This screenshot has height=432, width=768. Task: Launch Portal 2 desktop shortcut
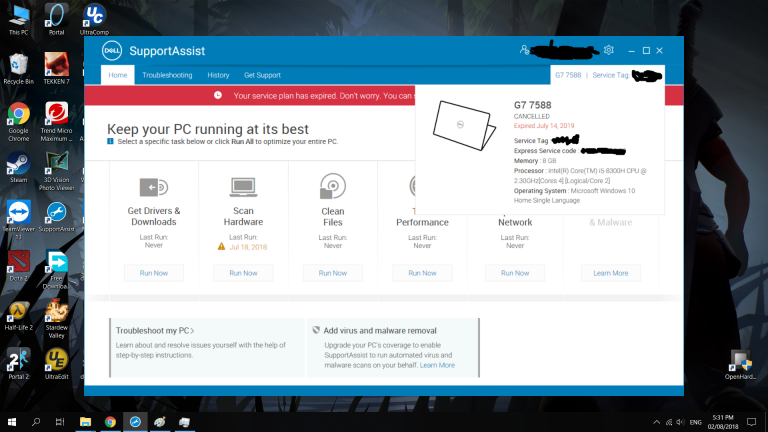(x=19, y=364)
